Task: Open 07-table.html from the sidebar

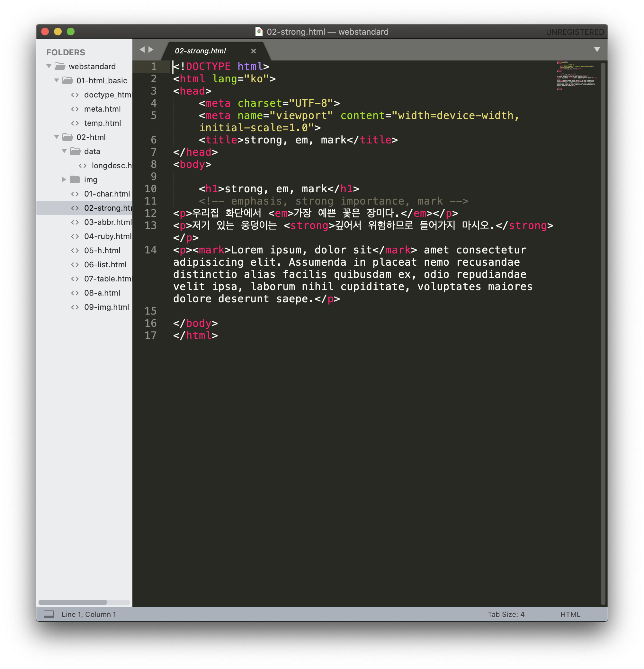Action: pos(107,279)
